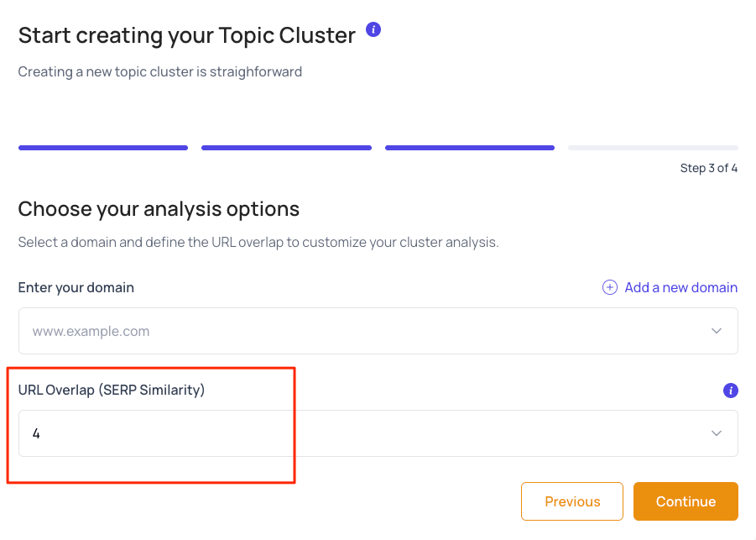The width and height of the screenshot is (756, 540).
Task: Click the info icon beside Topic Cluster title
Action: 374,30
